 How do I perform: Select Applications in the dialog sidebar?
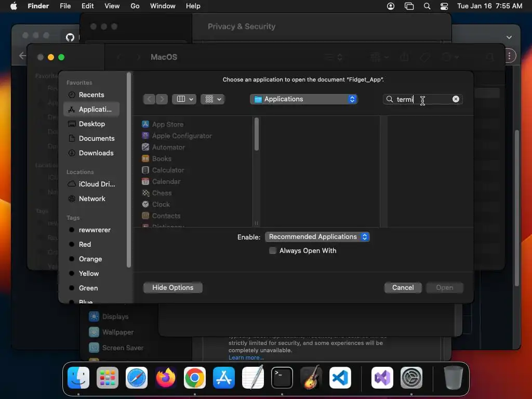(91, 110)
